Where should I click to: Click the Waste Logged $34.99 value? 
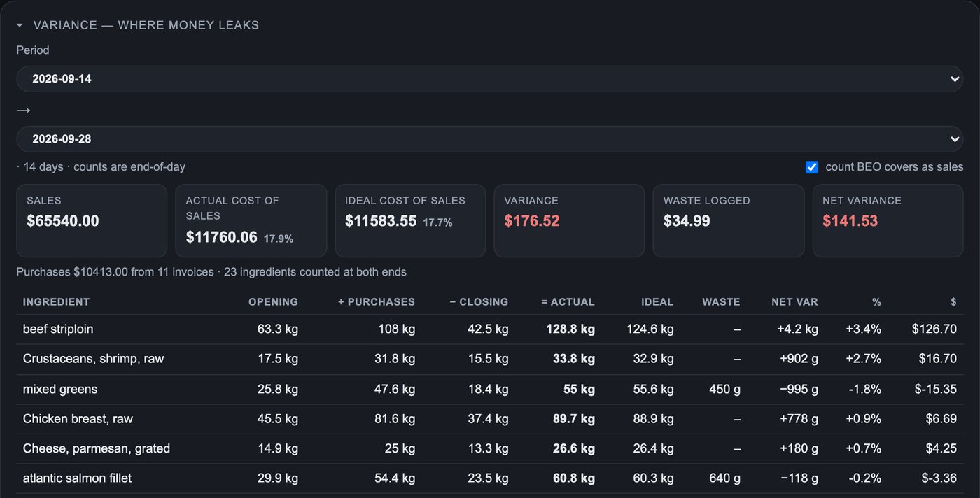click(687, 221)
